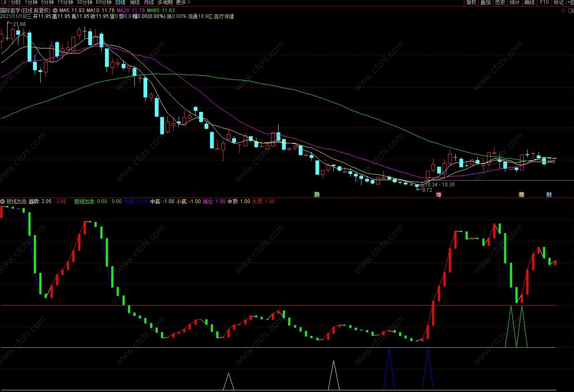574x392 pixels.
Task: Click the diamond icon below the top toolbar
Action: (563, 11)
